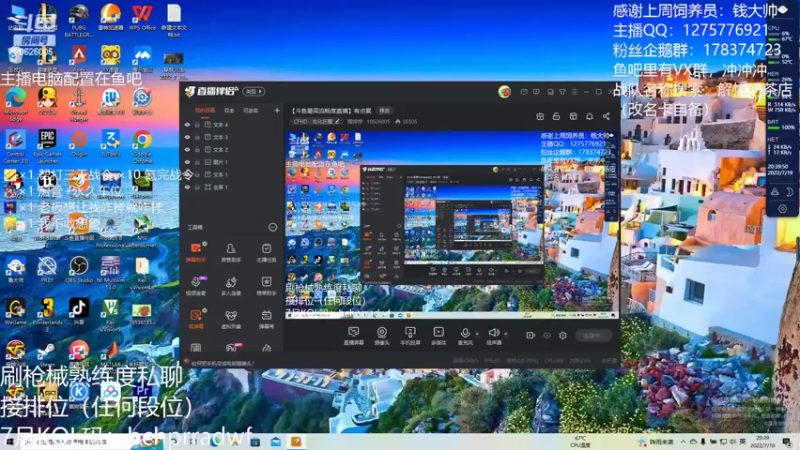
Task: Toggle preview eye icon near settings
Action: [547, 335]
